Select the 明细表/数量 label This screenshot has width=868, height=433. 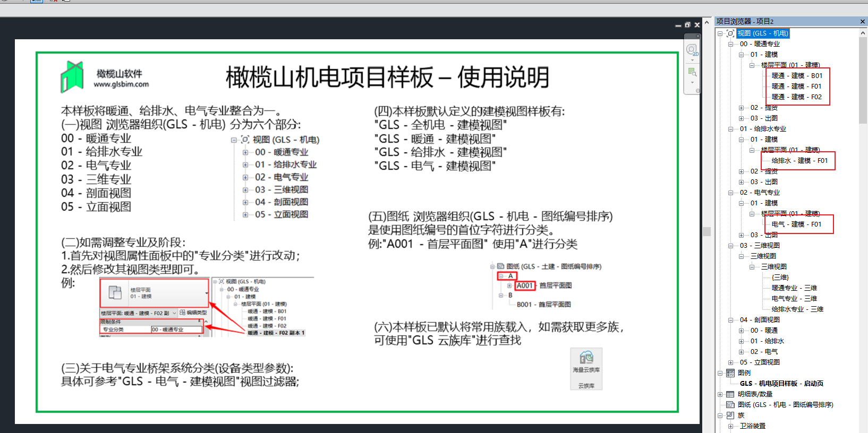click(x=755, y=394)
